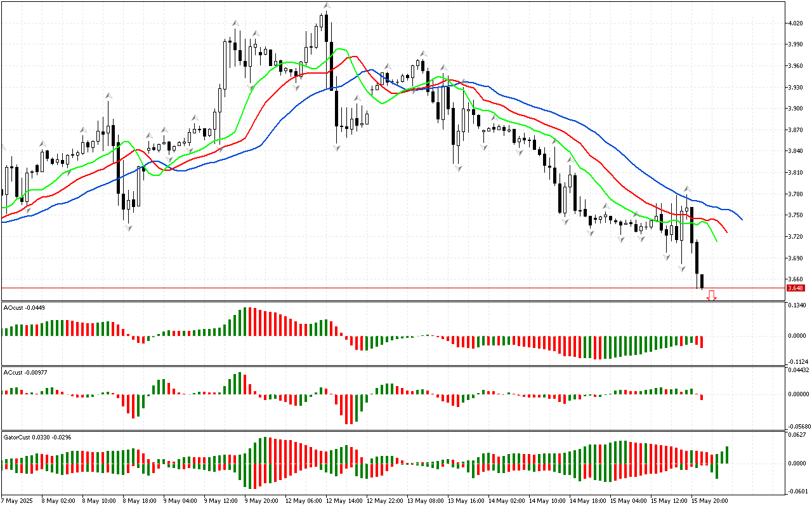This screenshot has width=812, height=508.
Task: Click the last green bar in the GatorCust histogram
Action: pyautogui.click(x=727, y=455)
